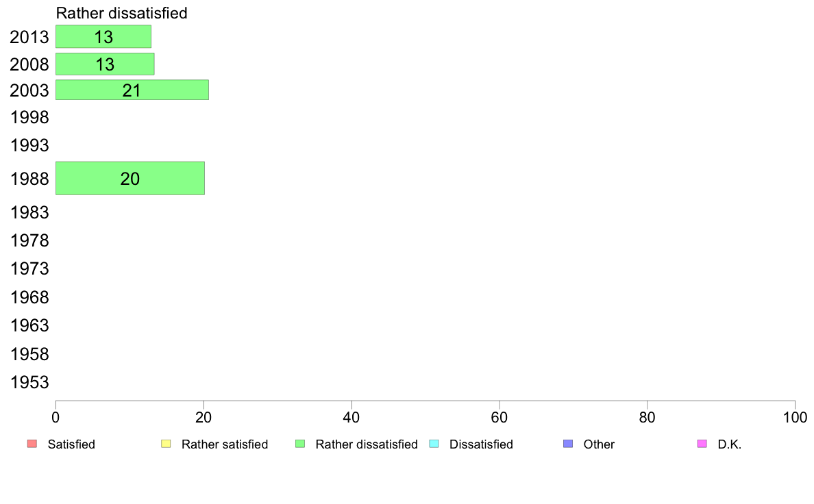Click the 1998 year axis label
The width and height of the screenshot is (814, 504).
tap(29, 118)
